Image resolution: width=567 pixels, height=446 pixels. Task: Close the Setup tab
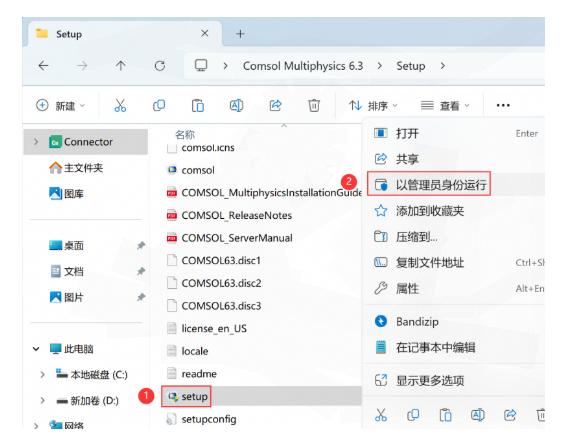[x=205, y=34]
